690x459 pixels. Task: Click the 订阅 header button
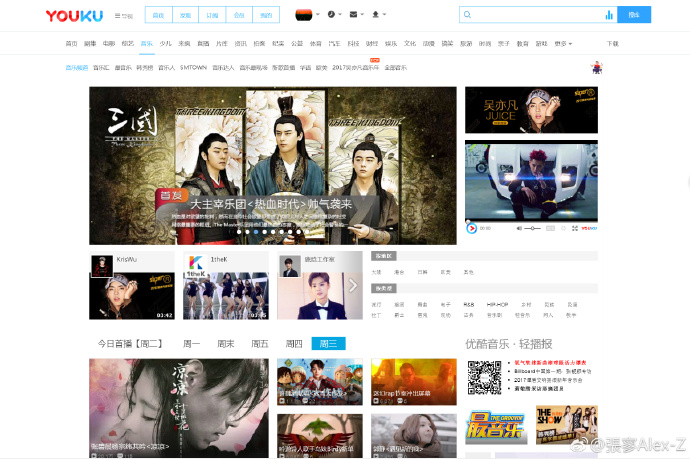click(x=212, y=15)
